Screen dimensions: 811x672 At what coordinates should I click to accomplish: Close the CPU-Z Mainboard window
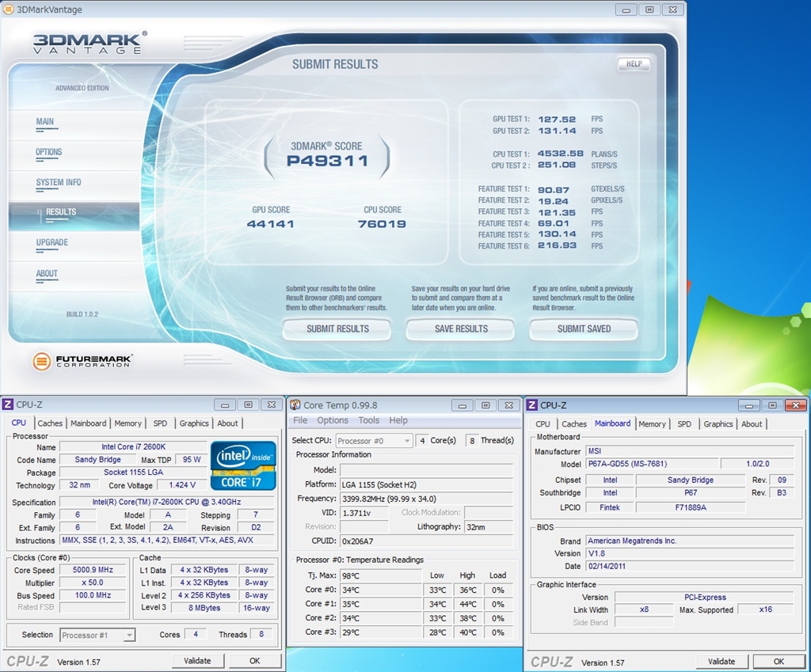click(795, 405)
